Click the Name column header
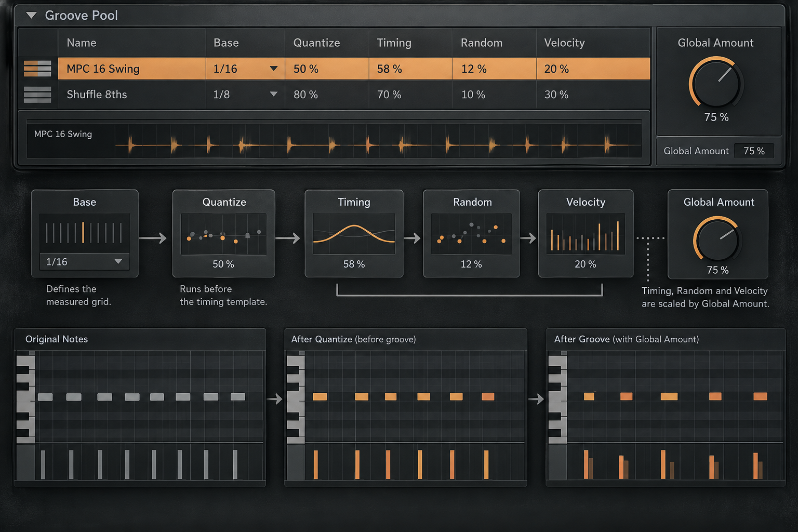 point(82,43)
